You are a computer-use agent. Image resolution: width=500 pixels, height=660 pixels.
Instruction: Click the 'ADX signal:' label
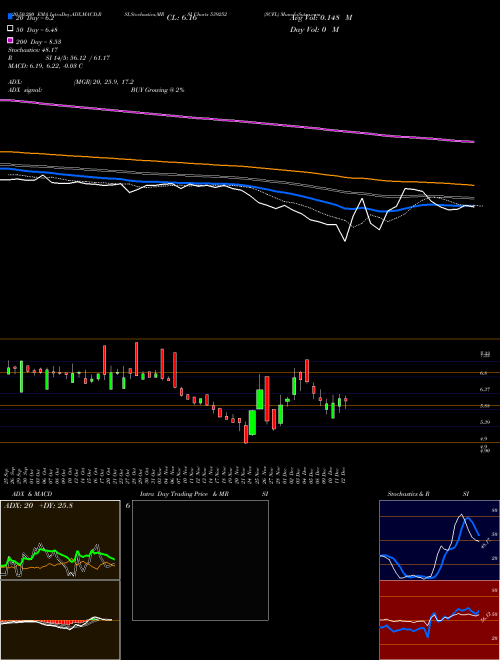tap(25, 90)
